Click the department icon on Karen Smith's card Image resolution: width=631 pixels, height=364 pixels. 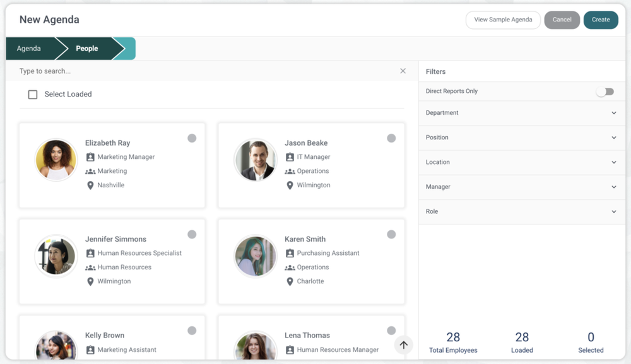[x=290, y=267]
